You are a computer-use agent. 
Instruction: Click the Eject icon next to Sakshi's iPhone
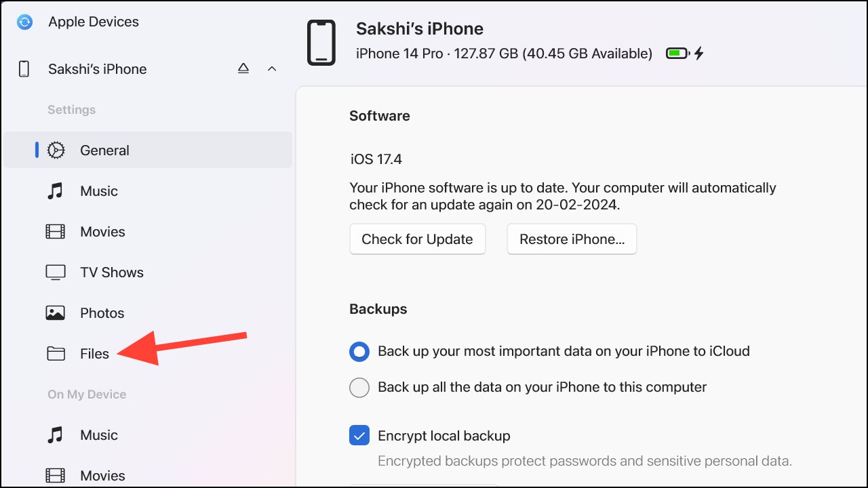243,68
